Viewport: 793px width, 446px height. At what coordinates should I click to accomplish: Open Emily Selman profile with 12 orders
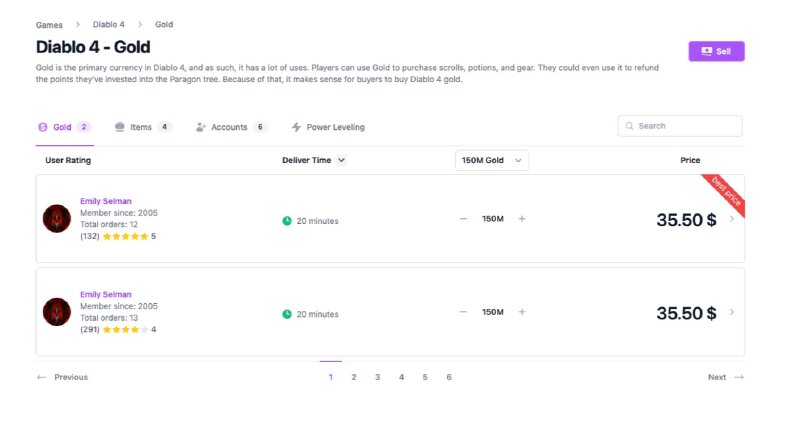pyautogui.click(x=106, y=201)
